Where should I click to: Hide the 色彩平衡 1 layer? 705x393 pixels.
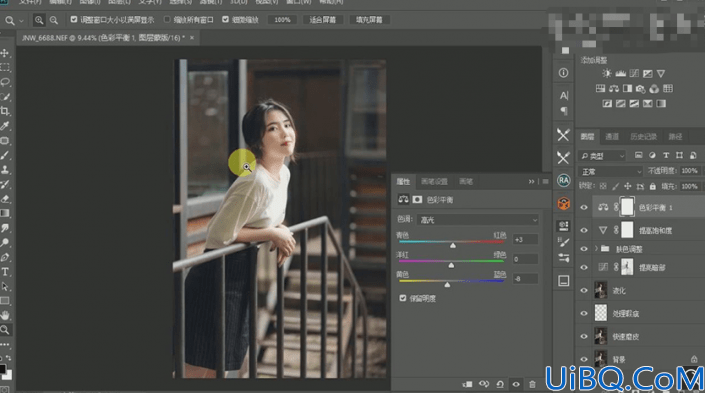[584, 207]
